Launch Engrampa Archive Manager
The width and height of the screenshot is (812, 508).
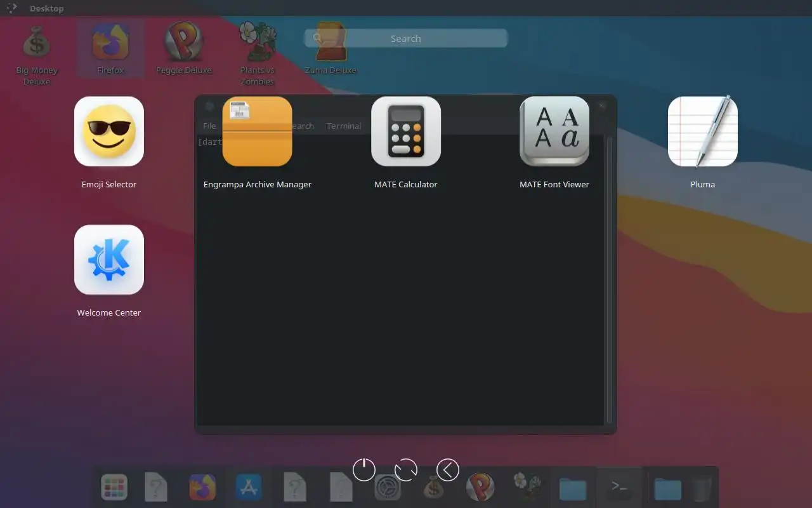pyautogui.click(x=258, y=131)
